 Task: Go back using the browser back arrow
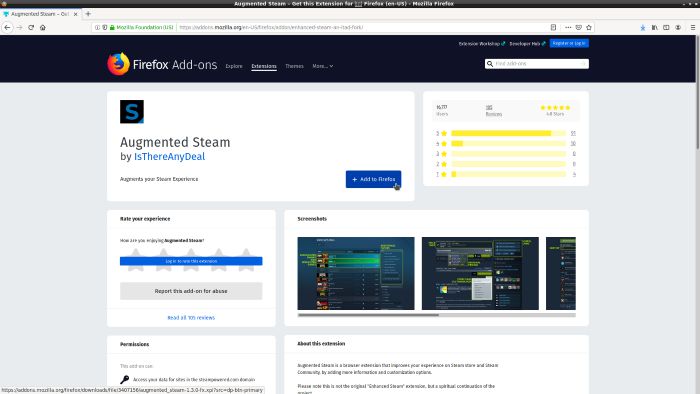(7, 27)
